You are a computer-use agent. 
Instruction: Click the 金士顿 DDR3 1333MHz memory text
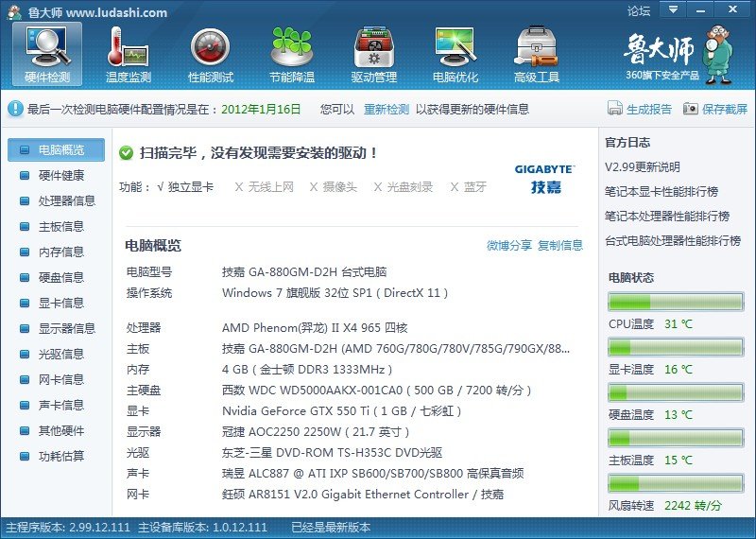[307, 370]
